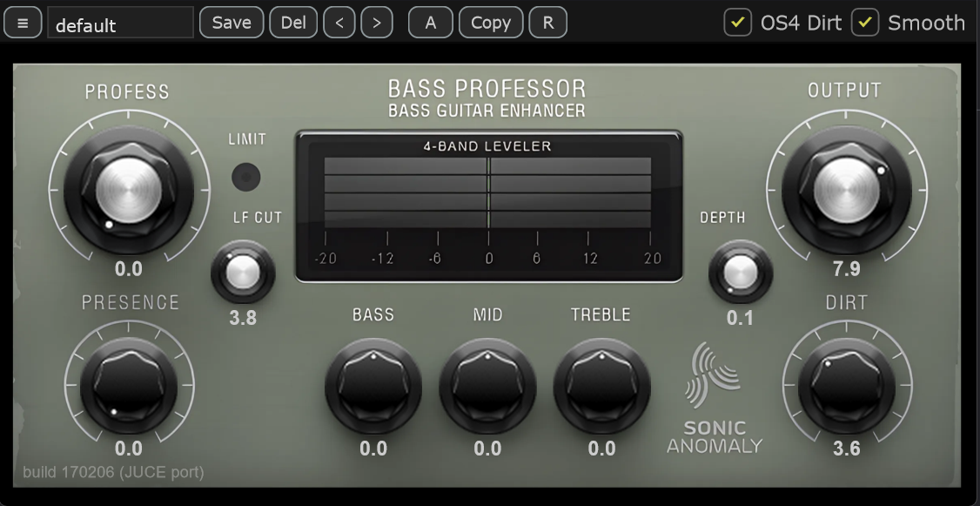Screen dimensions: 980x506
Task: Click the 4-BAND LEVELER label
Action: click(487, 146)
